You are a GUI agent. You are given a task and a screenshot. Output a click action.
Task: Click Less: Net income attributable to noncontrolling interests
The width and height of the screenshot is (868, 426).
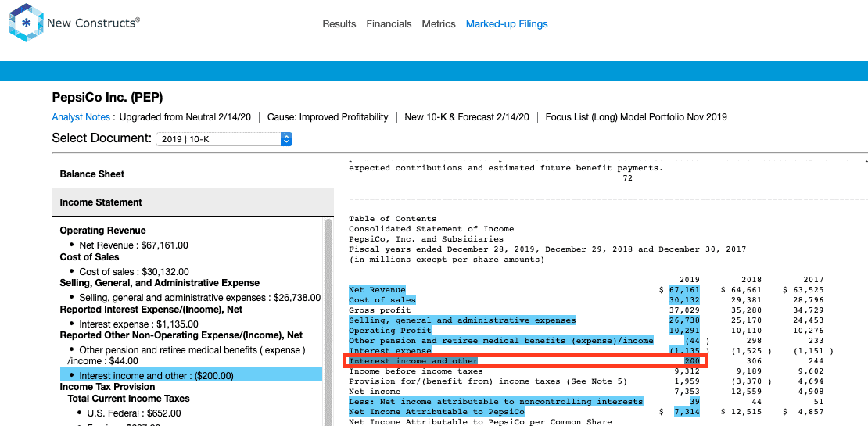[496, 402]
